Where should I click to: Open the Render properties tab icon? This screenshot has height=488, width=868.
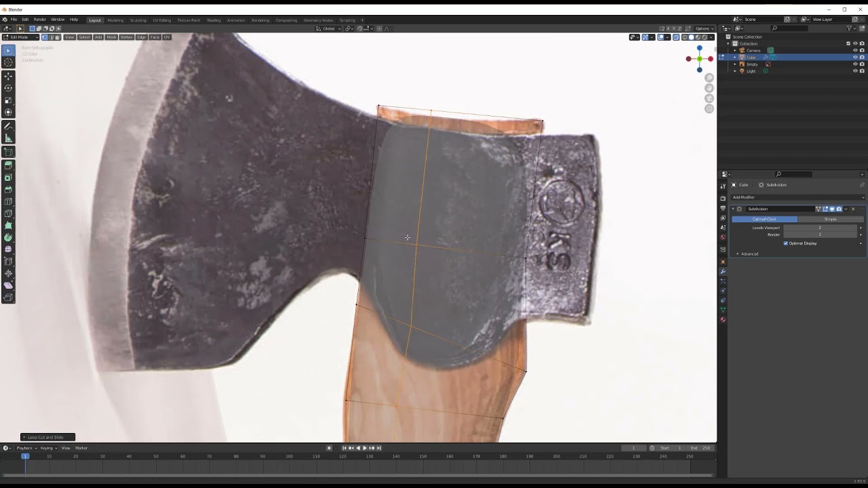[x=723, y=198]
